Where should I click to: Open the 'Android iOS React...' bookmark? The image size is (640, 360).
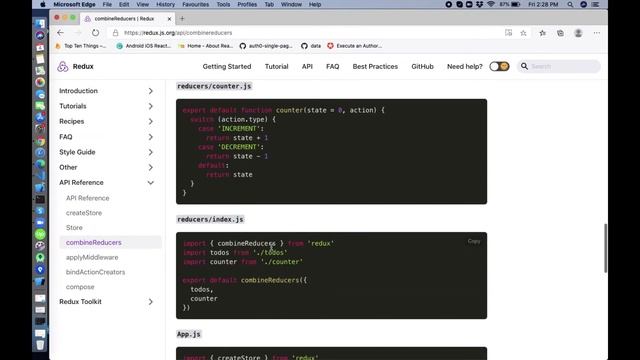[144, 46]
